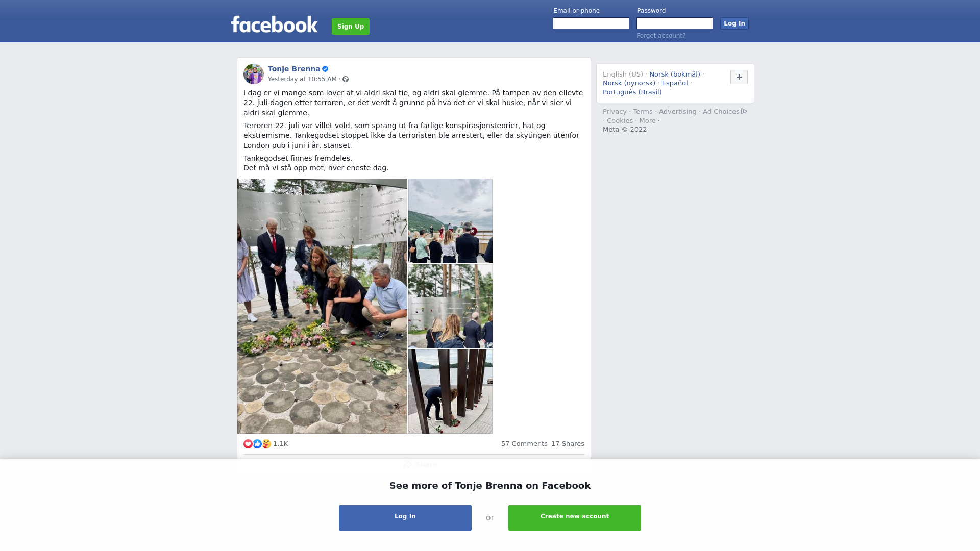Expand the More footer dropdown
The height and width of the screenshot is (551, 980).
[650, 121]
